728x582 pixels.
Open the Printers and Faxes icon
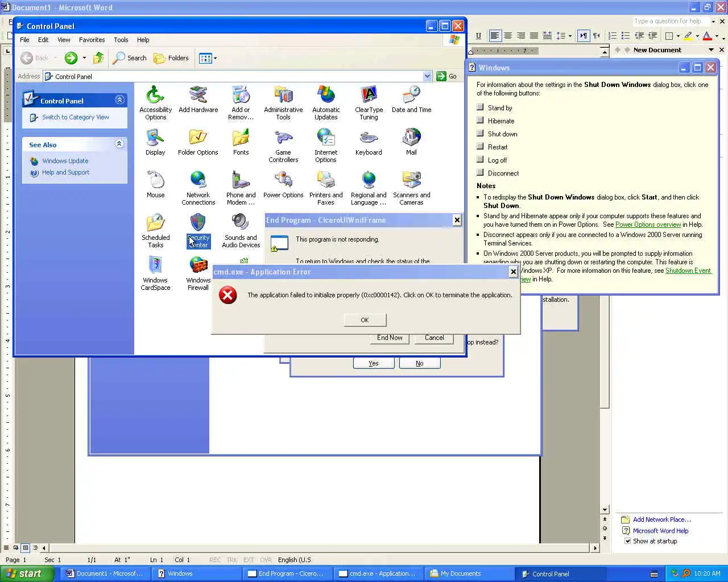click(326, 188)
